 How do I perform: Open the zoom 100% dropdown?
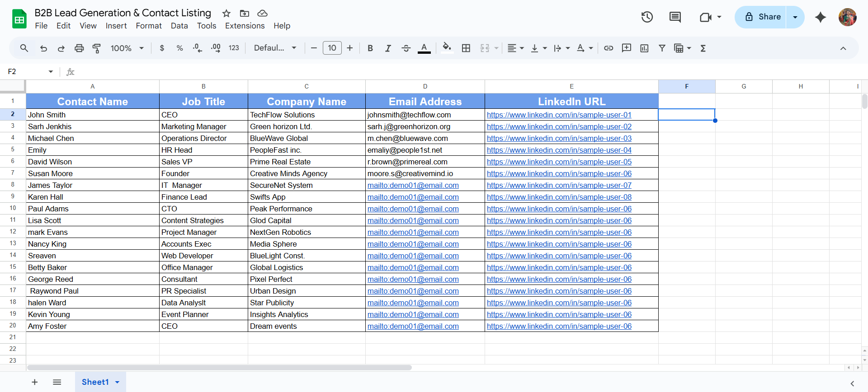(127, 48)
